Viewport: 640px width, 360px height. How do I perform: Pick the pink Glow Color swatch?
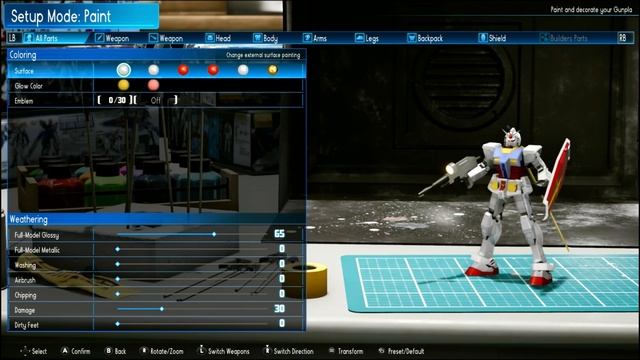coord(153,85)
